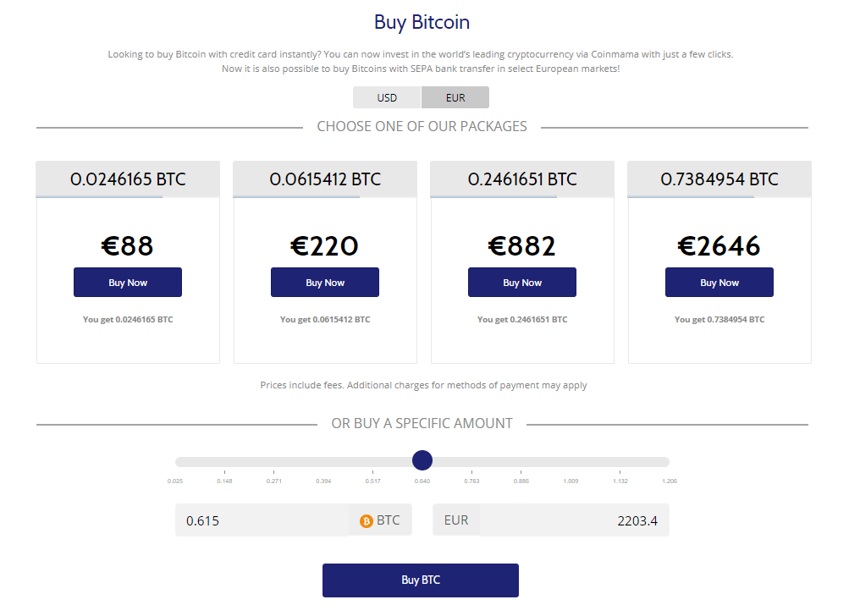
Task: Select the EUR currency toggle
Action: click(455, 97)
